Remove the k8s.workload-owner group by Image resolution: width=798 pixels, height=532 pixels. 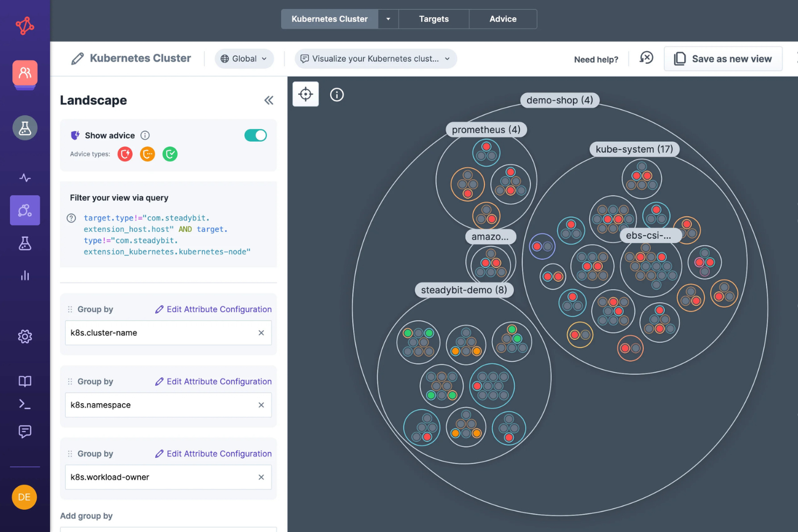[x=262, y=478]
